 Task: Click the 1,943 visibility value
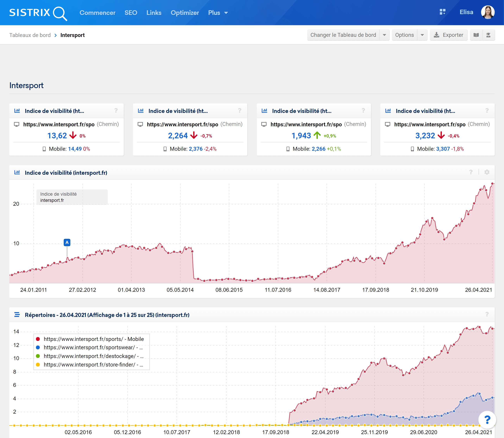pos(301,135)
